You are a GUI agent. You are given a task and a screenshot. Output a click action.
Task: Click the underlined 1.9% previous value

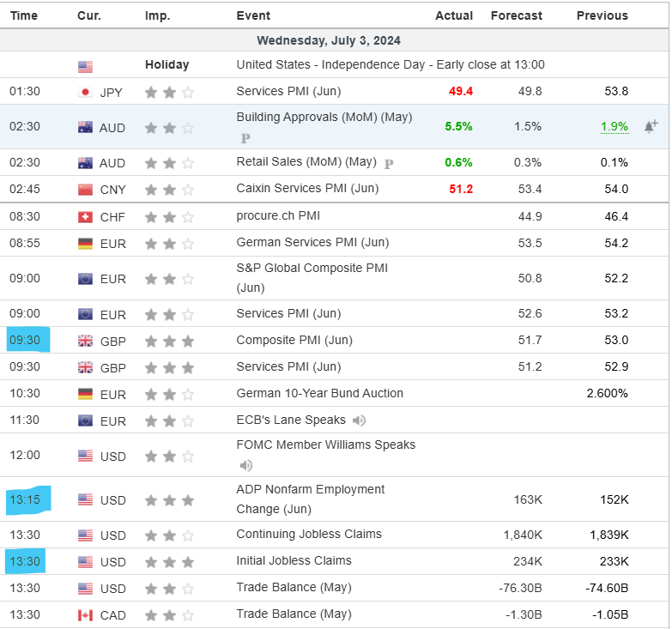pyautogui.click(x=614, y=126)
